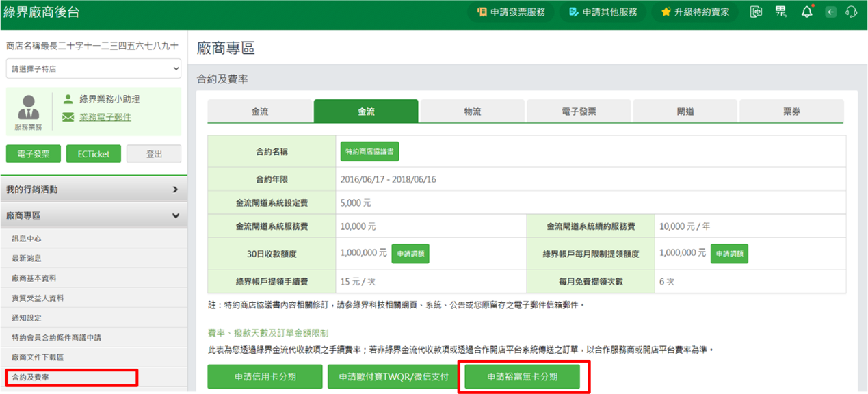Open the QR code scan icon

780,12
